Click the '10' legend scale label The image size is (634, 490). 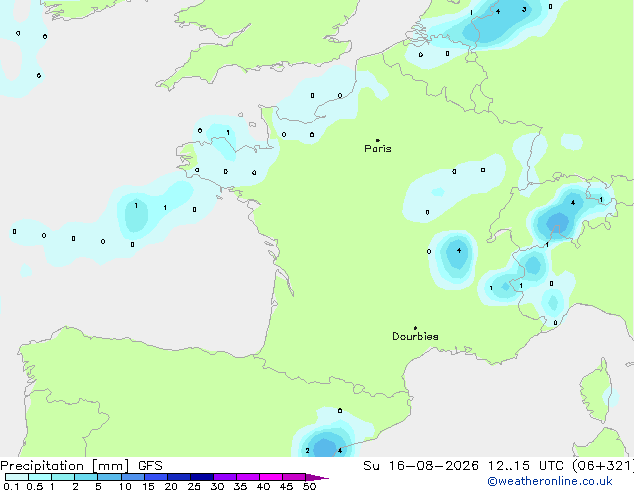pyautogui.click(x=125, y=486)
